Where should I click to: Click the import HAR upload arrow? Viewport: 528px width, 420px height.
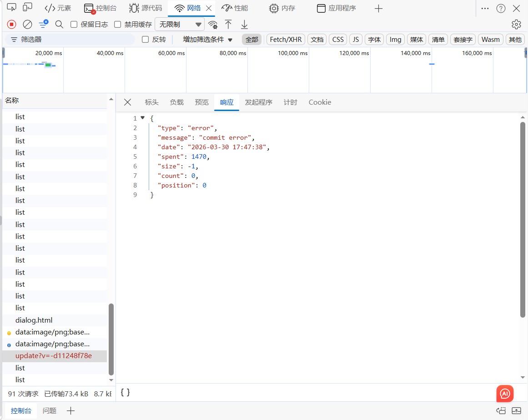pos(228,24)
